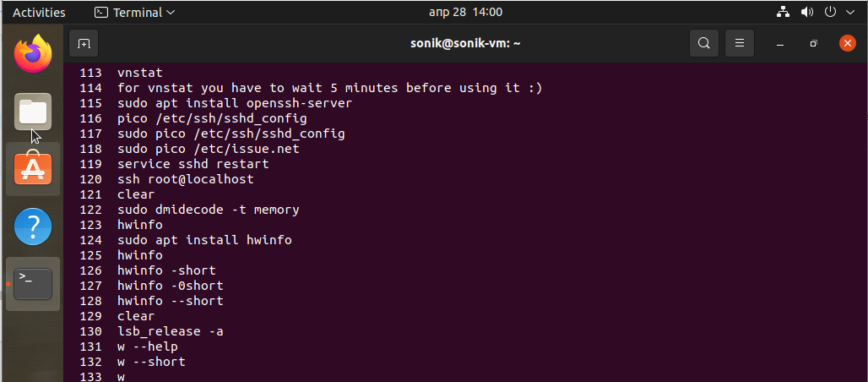The image size is (868, 382).
Task: Open the Activities overview
Action: coord(39,13)
